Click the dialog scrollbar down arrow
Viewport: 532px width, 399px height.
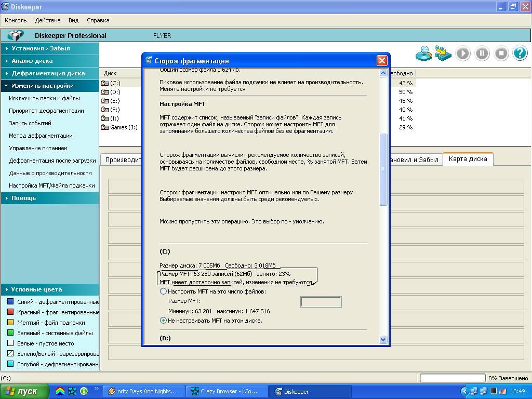(383, 339)
